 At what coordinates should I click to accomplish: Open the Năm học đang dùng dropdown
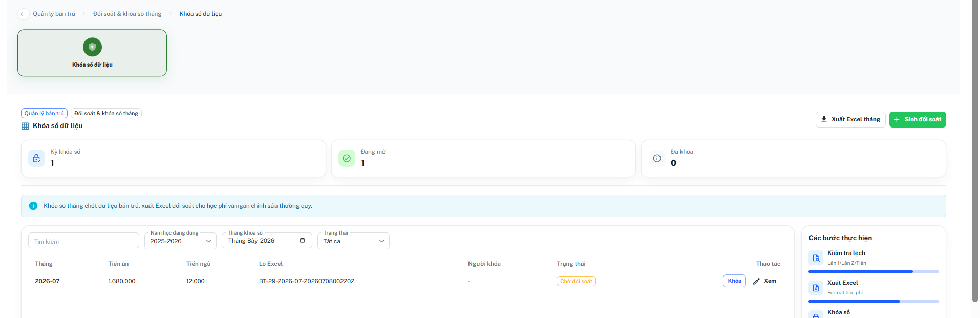[180, 241]
